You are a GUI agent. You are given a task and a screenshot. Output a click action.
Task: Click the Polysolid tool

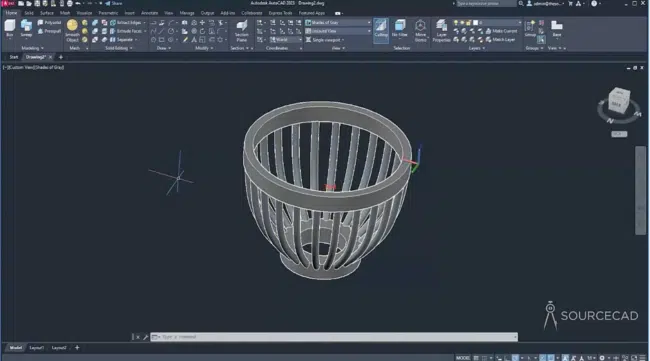click(49, 23)
